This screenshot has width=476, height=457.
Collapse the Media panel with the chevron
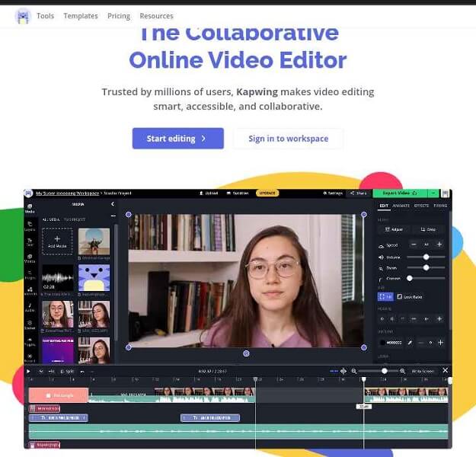pos(113,204)
